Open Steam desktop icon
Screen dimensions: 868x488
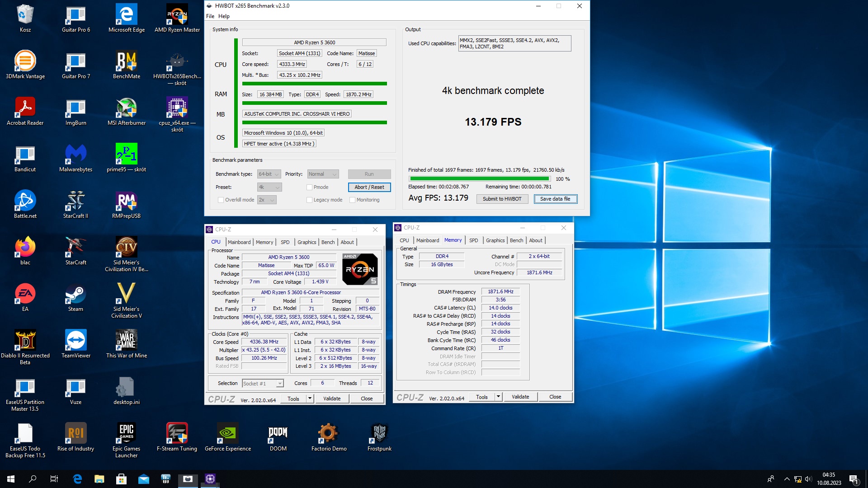tap(76, 298)
